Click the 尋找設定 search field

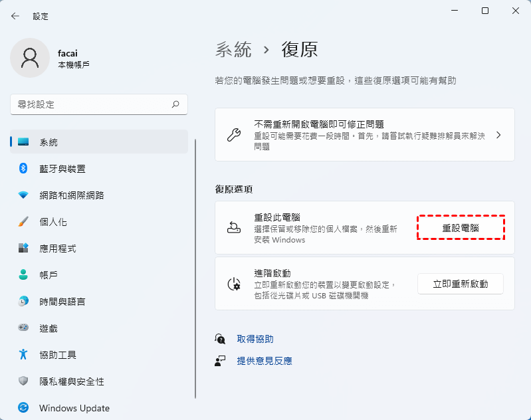pos(90,104)
